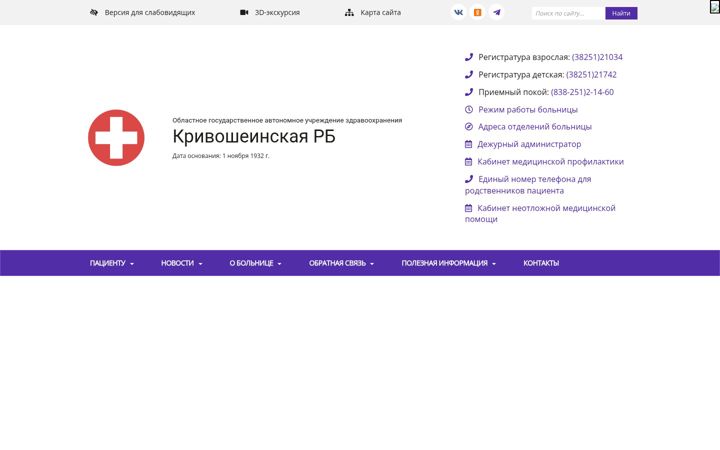Expand the ПАЦИЕНТУ dropdown menu
Viewport: 720px width, 450px height.
tap(112, 263)
